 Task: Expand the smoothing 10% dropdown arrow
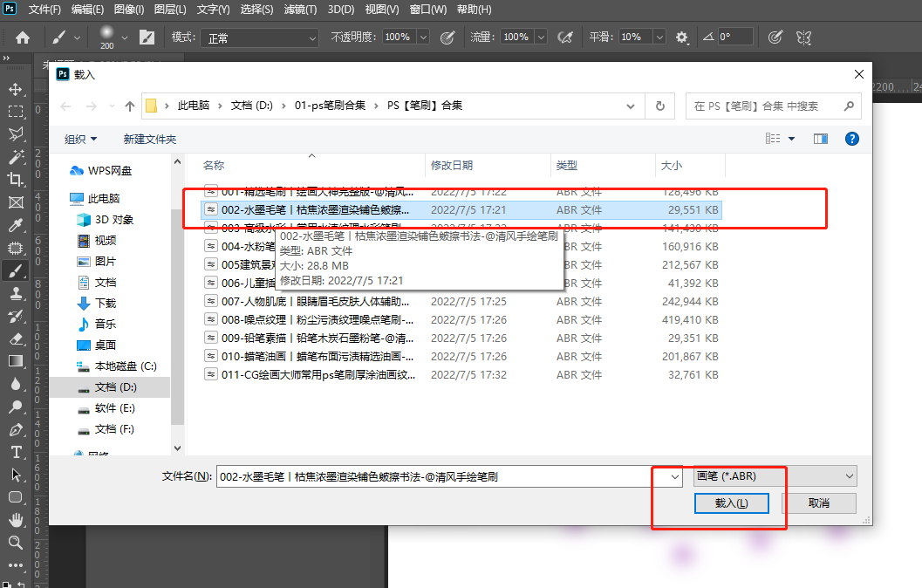pos(659,37)
